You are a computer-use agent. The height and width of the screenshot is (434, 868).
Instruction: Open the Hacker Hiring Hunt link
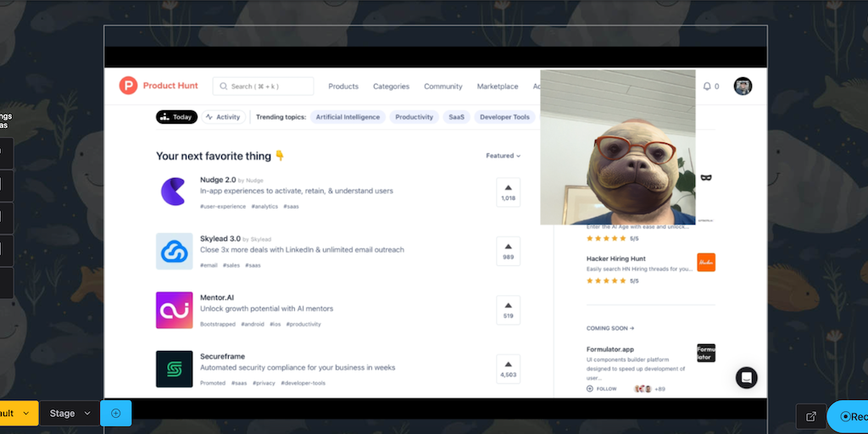click(616, 259)
